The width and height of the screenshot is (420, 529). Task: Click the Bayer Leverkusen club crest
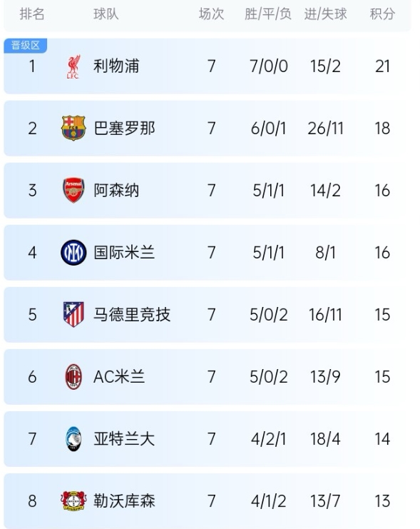tap(73, 500)
